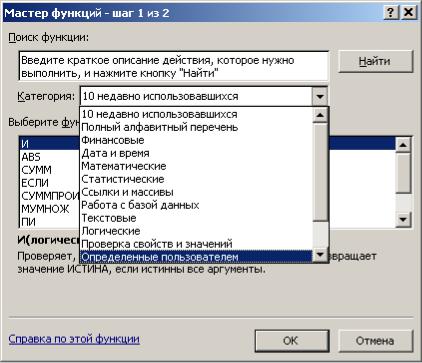Image resolution: width=422 pixels, height=363 pixels.
Task: Select function СУММ in the list
Action: 49,170
